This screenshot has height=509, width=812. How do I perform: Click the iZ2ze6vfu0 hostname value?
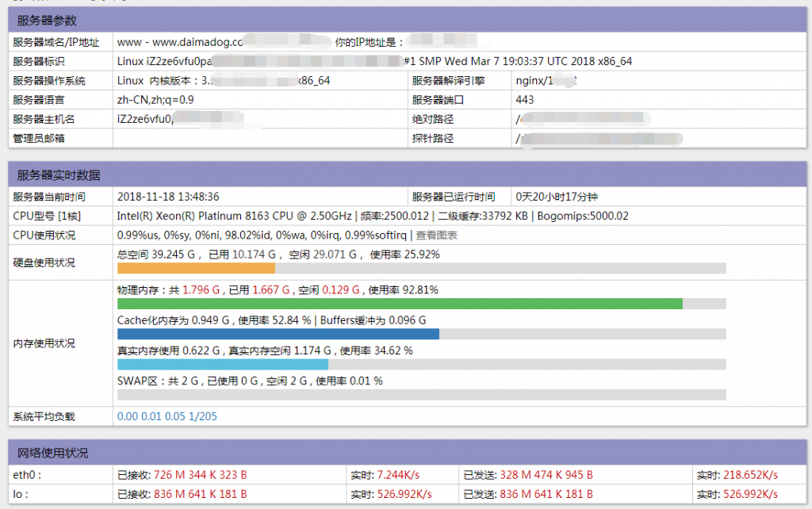pos(144,119)
